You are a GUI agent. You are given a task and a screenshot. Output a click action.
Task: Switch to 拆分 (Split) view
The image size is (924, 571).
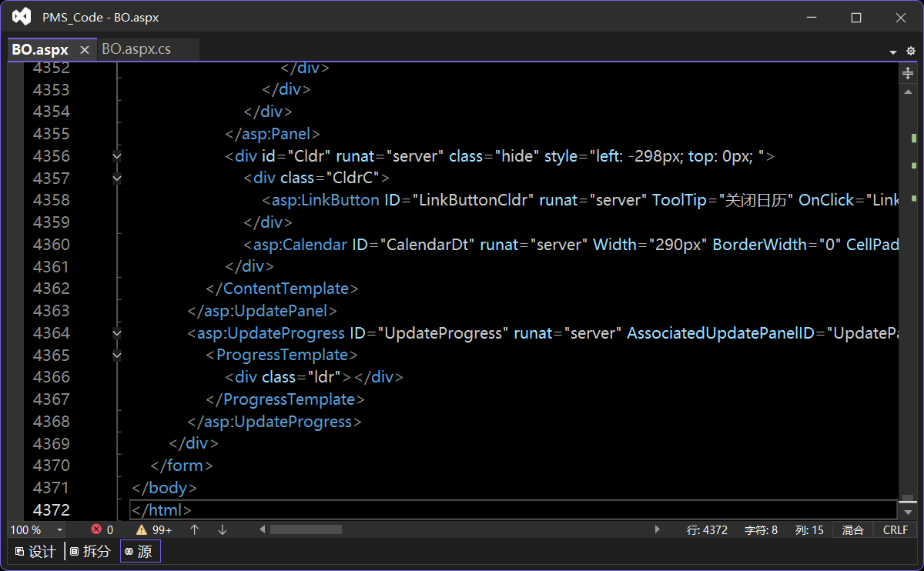click(90, 551)
